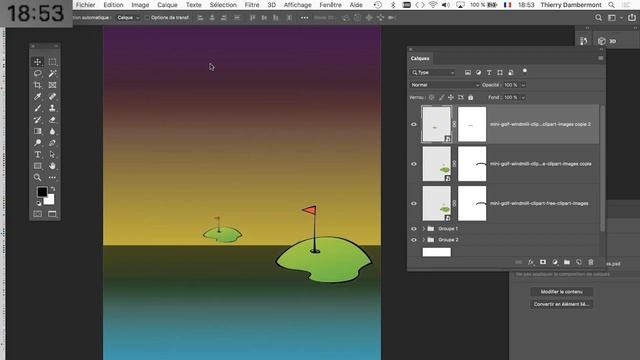
Task: Hide the 'copie 2' mini-golf layer
Action: coord(414,124)
